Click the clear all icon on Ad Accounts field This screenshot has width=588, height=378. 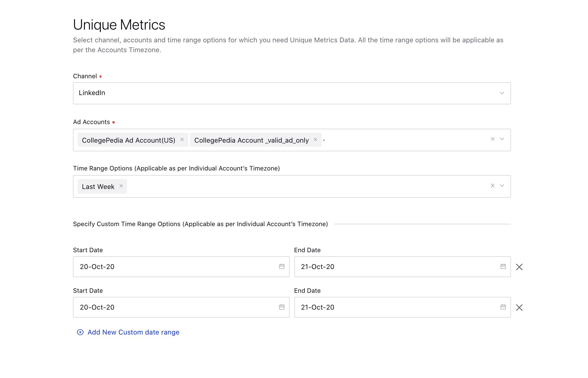492,139
